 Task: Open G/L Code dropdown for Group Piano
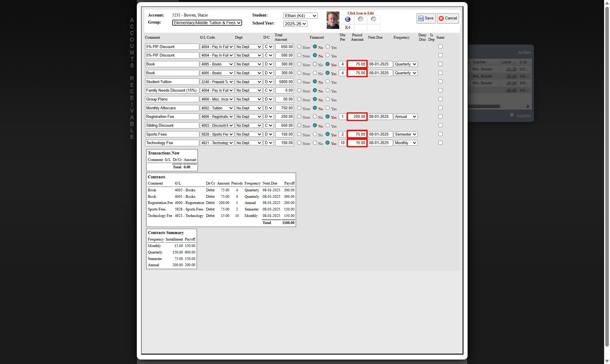[x=217, y=99]
